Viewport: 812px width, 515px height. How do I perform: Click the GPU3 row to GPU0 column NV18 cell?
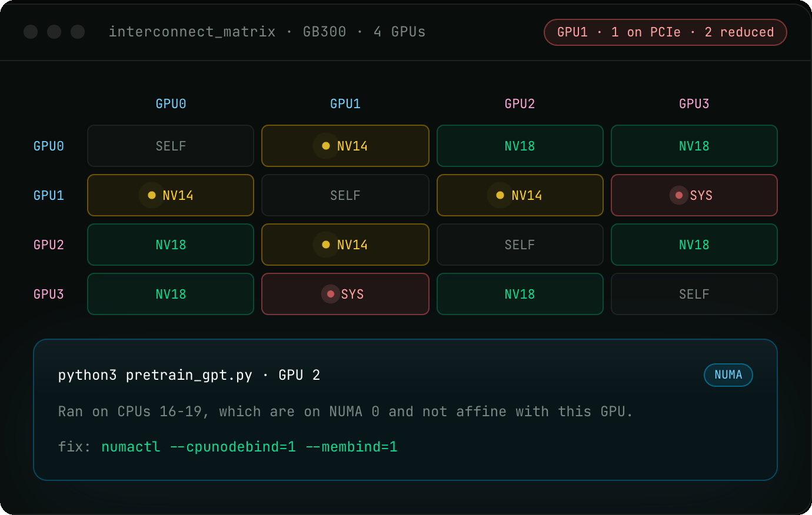(171, 294)
